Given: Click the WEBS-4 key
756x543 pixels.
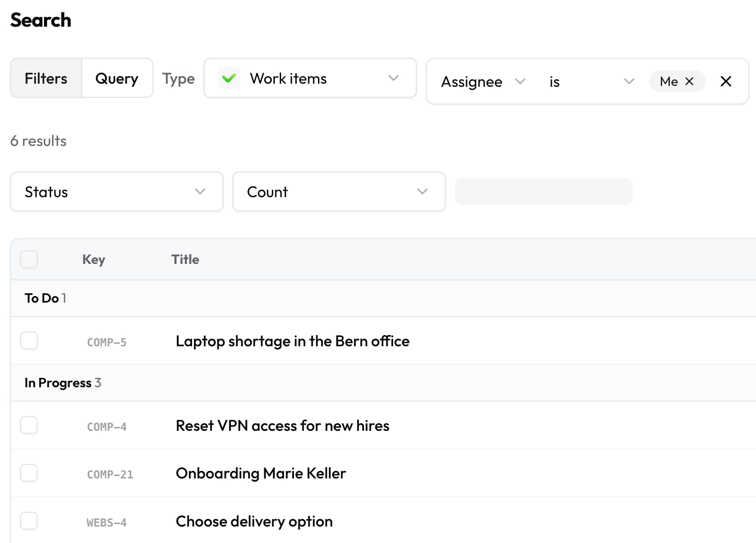Looking at the screenshot, I should pyautogui.click(x=107, y=523).
